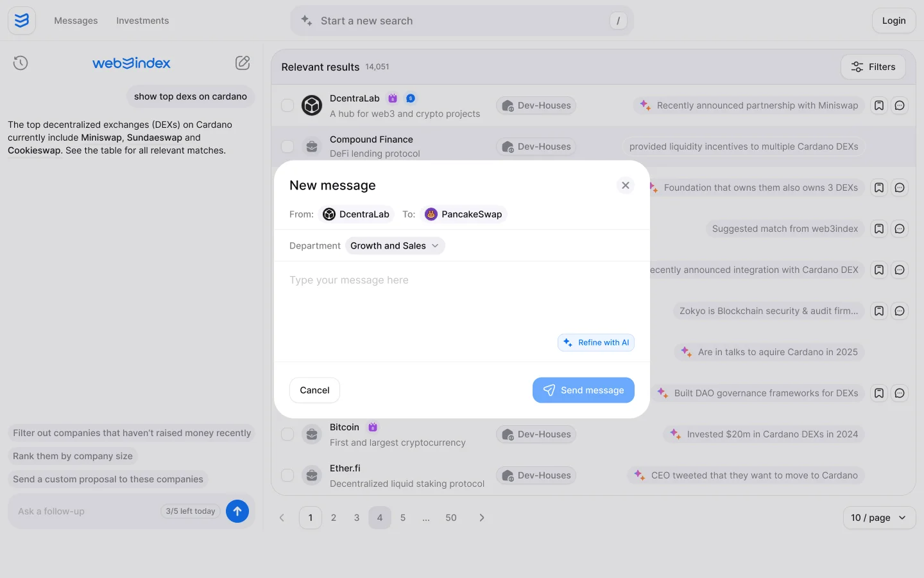Click the Compound Finance company icon
The image size is (924, 578).
point(312,146)
